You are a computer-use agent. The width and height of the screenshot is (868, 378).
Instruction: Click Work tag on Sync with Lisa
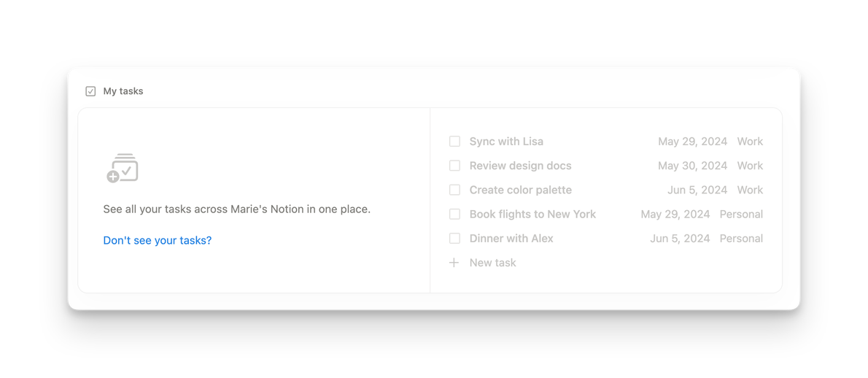(x=750, y=142)
